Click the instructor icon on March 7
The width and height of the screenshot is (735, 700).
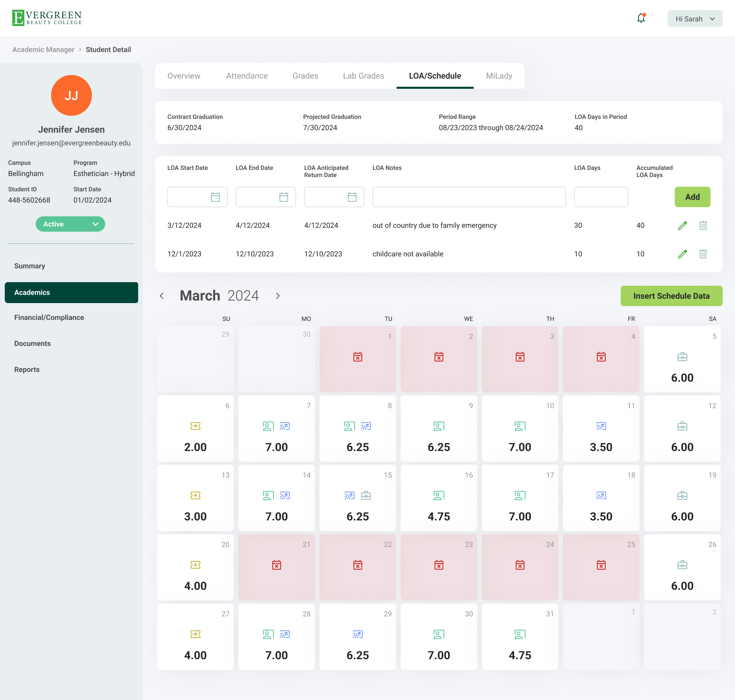pos(268,426)
